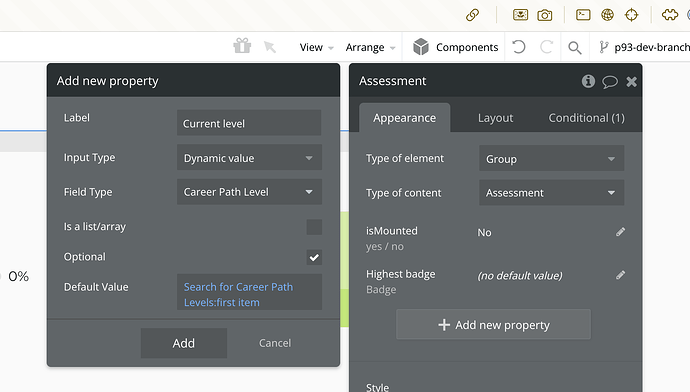The width and height of the screenshot is (690, 392).
Task: Open the Field Type Career Path Level dropdown
Action: pyautogui.click(x=250, y=192)
